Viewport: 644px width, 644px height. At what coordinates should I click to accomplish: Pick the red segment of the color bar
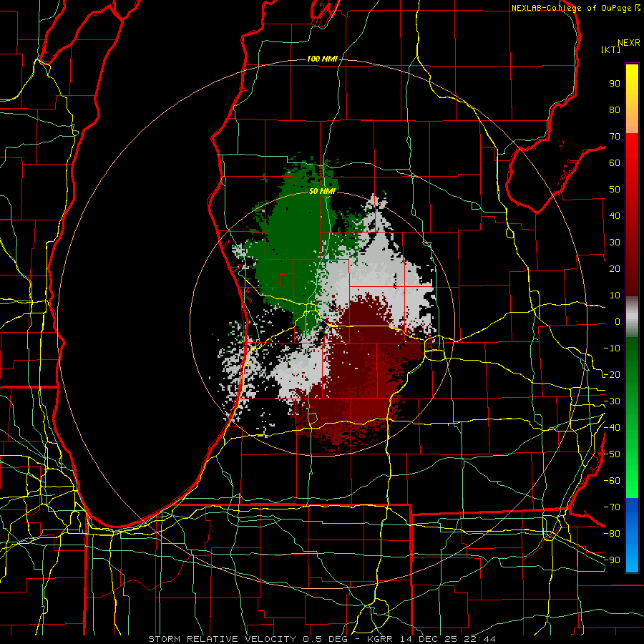(632, 215)
